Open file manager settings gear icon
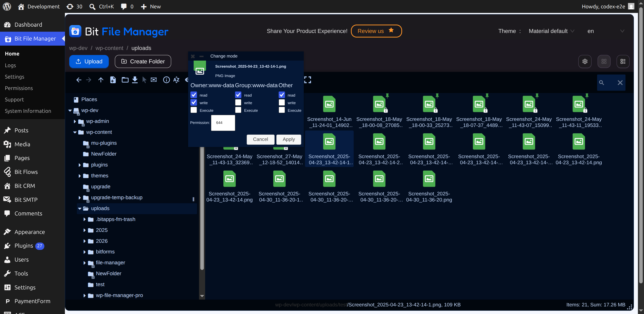This screenshot has width=644, height=314. (585, 62)
